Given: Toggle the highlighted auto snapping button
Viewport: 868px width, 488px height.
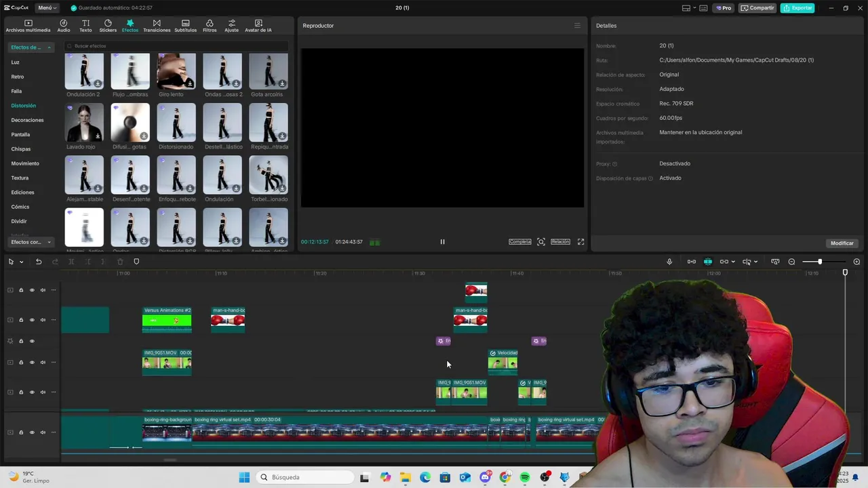Looking at the screenshot, I should click(x=708, y=262).
